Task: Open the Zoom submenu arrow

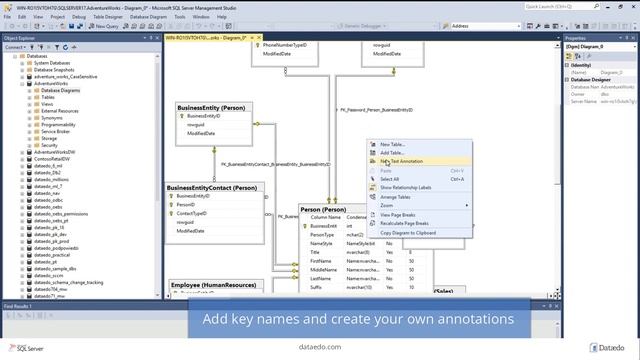Action: coord(467,205)
